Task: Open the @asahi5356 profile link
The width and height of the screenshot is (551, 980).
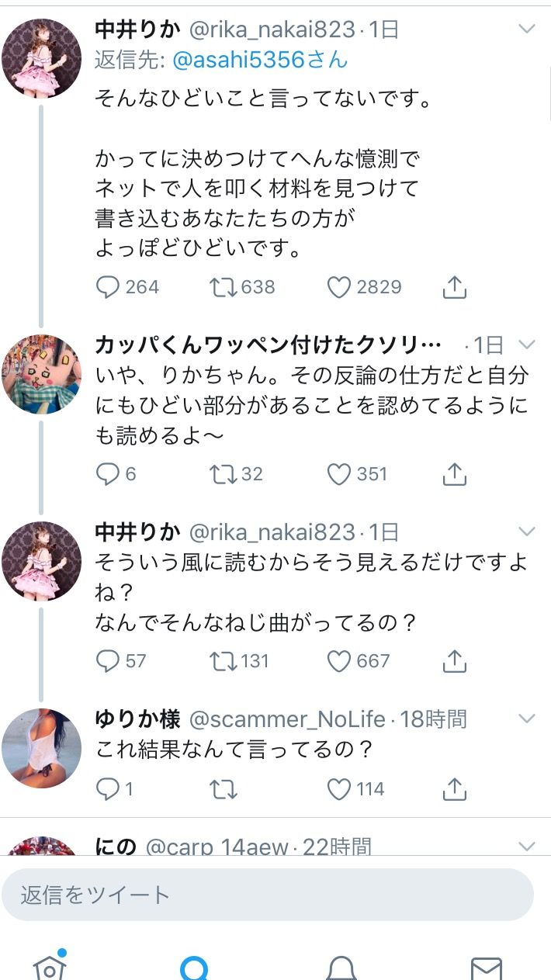Action: click(x=260, y=60)
